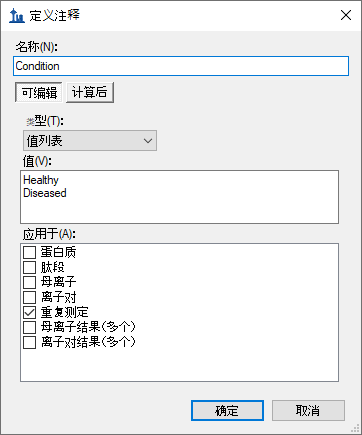Click inside the 值 values text area
The width and height of the screenshot is (362, 435).
coord(179,197)
